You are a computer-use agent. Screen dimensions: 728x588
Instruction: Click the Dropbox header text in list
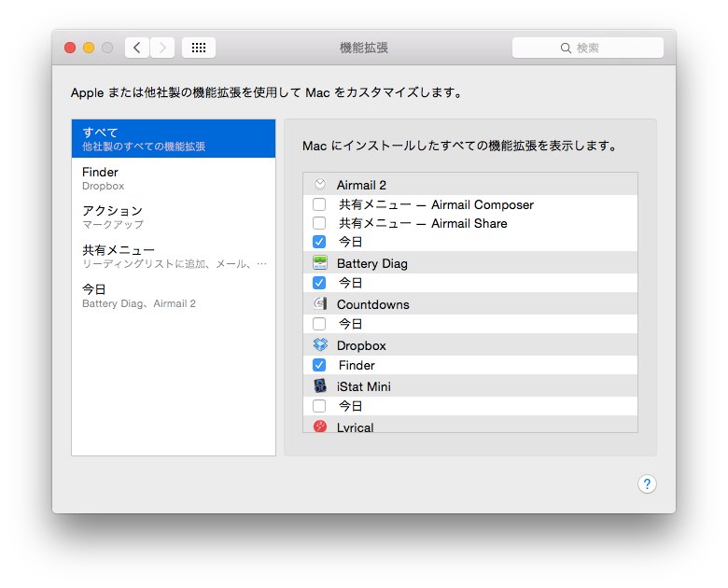[x=361, y=345]
